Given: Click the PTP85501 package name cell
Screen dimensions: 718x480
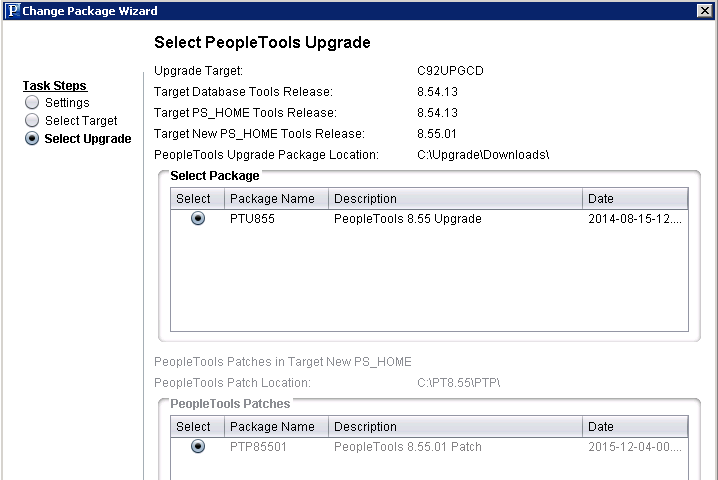Looking at the screenshot, I should [x=258, y=447].
